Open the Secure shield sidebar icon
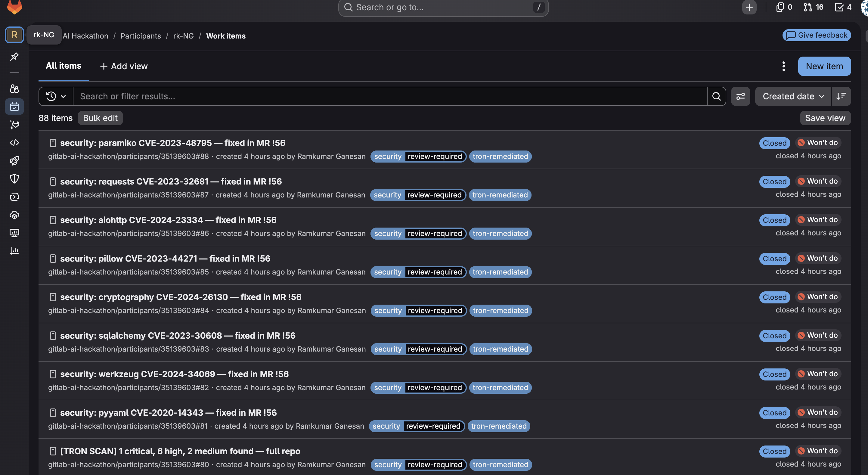The height and width of the screenshot is (475, 868). tap(14, 179)
